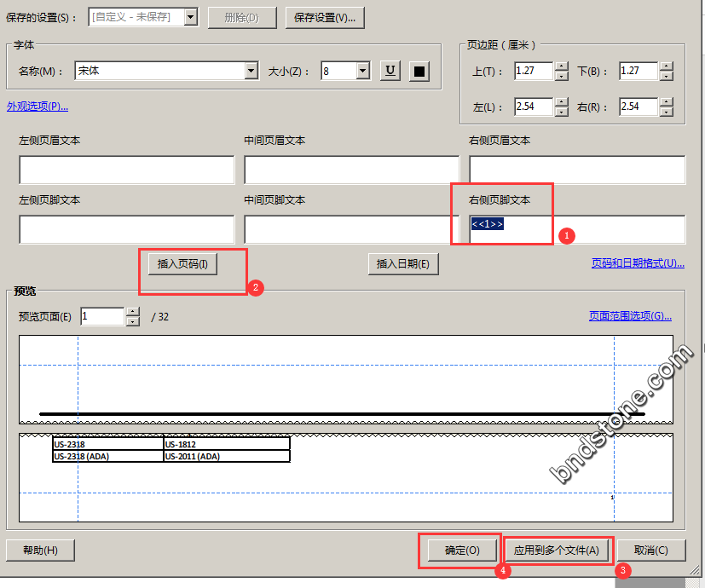The width and height of the screenshot is (705, 588).
Task: Increase left margin with up arrow
Action: [x=561, y=102]
